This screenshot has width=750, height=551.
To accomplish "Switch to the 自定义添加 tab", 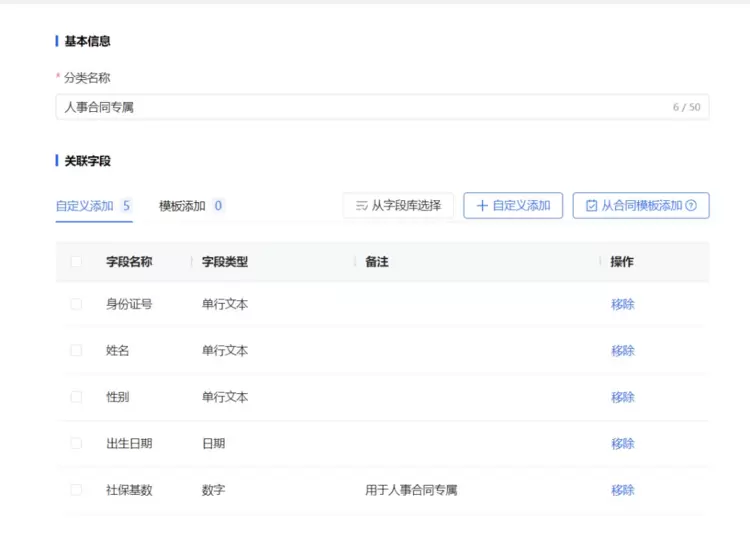I will (85, 206).
